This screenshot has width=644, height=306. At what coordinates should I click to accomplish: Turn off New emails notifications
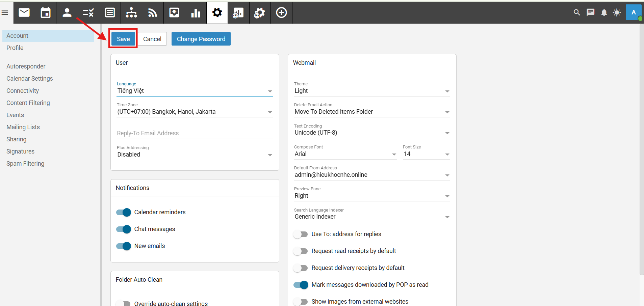click(x=124, y=246)
